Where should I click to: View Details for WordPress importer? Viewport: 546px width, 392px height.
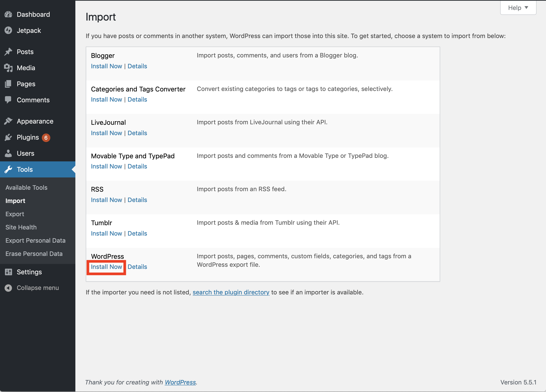(x=137, y=267)
